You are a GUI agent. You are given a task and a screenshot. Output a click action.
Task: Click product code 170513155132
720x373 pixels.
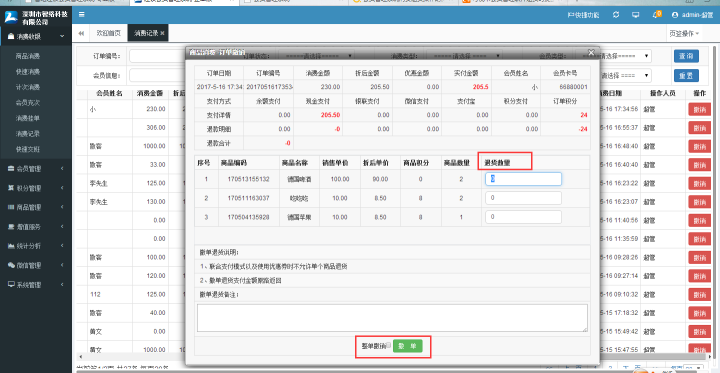248,179
